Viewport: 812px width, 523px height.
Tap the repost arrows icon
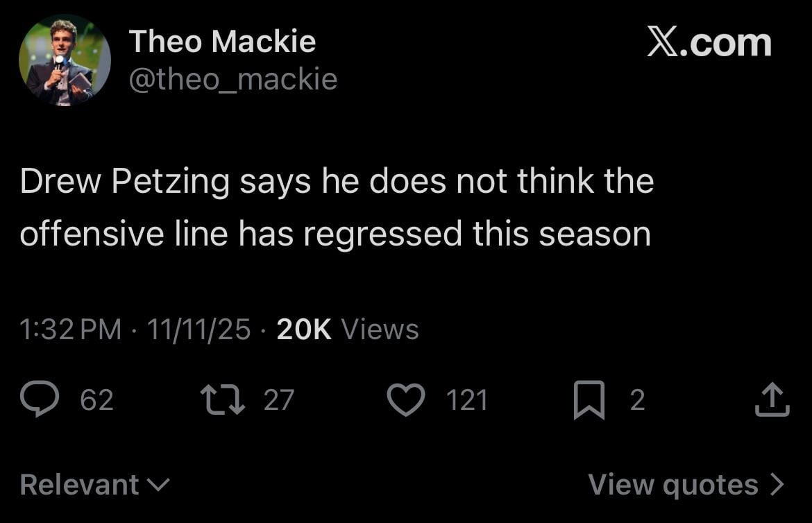[x=221, y=401]
